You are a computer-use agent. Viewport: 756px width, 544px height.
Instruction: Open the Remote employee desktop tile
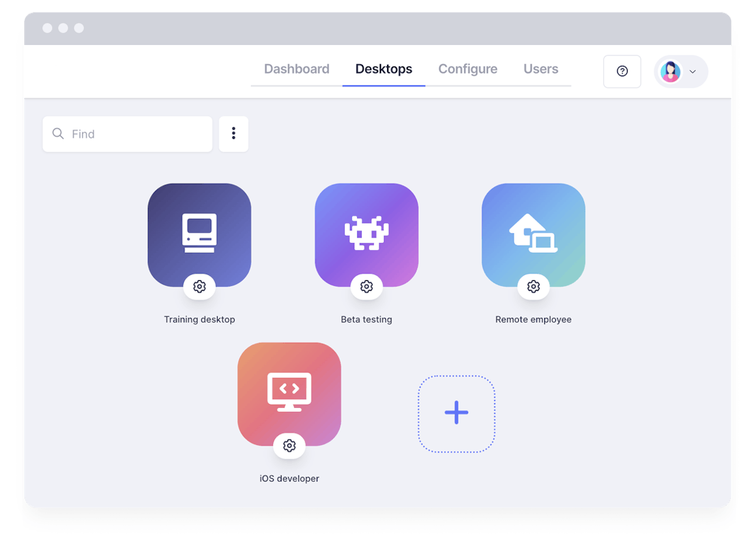click(x=533, y=235)
